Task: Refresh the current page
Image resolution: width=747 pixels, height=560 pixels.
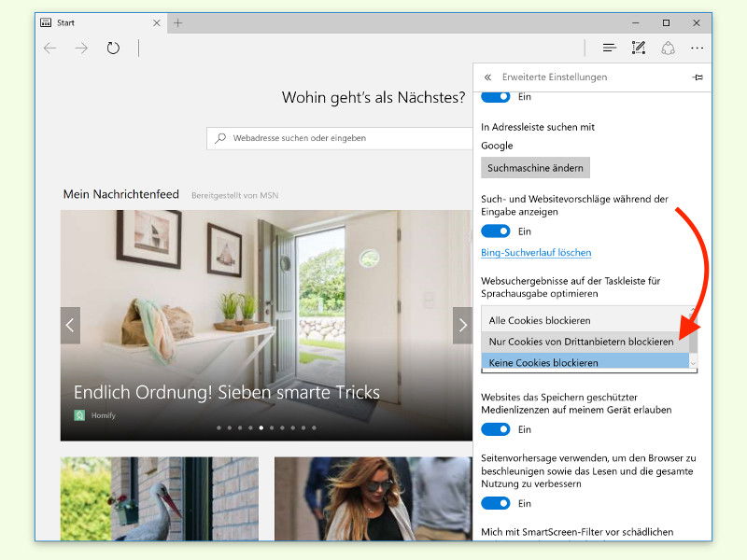Action: coord(113,49)
